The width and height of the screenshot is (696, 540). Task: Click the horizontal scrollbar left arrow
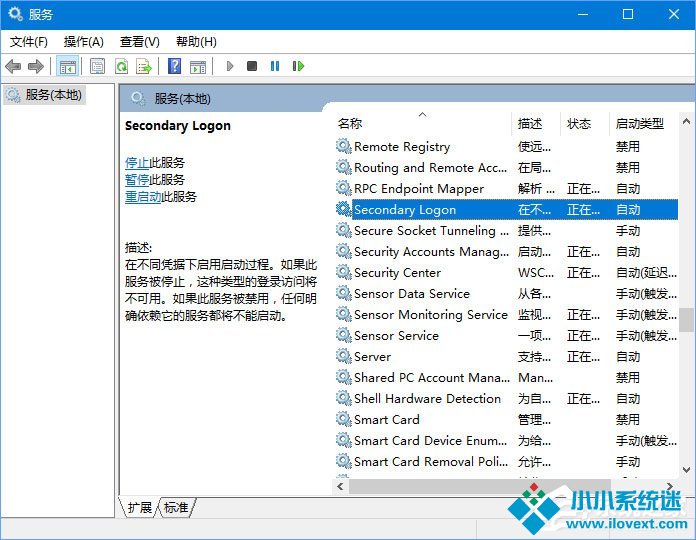[x=340, y=486]
